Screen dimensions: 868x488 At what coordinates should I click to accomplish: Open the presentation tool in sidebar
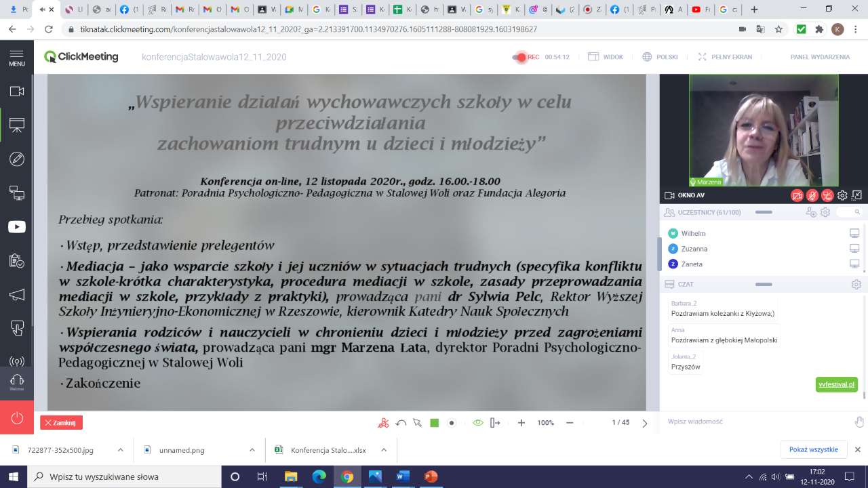tap(17, 125)
